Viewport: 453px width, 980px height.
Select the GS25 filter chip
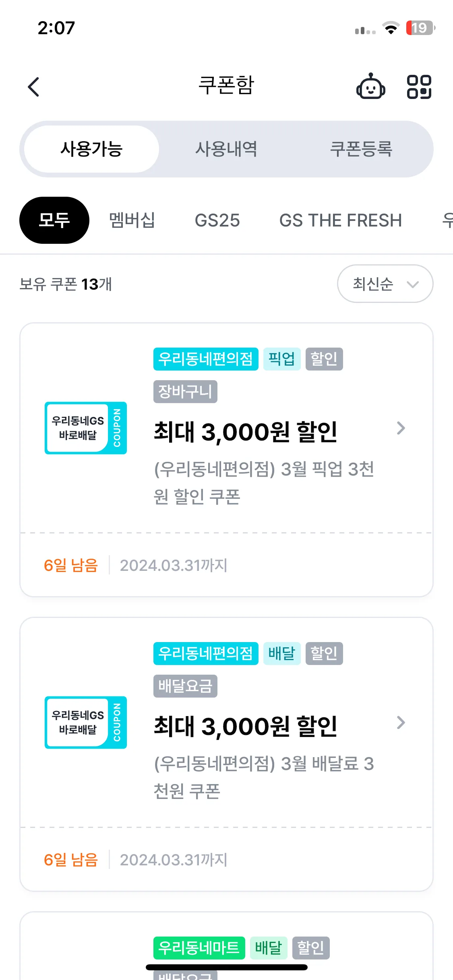tap(217, 220)
